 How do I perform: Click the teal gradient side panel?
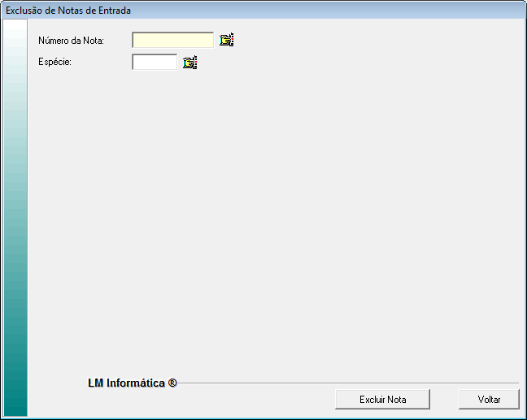[15, 218]
